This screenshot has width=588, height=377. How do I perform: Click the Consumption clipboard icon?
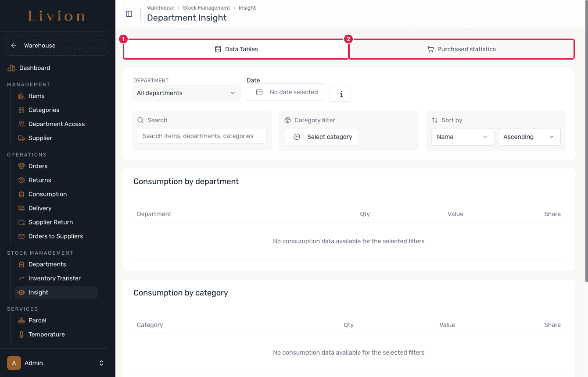click(x=22, y=194)
